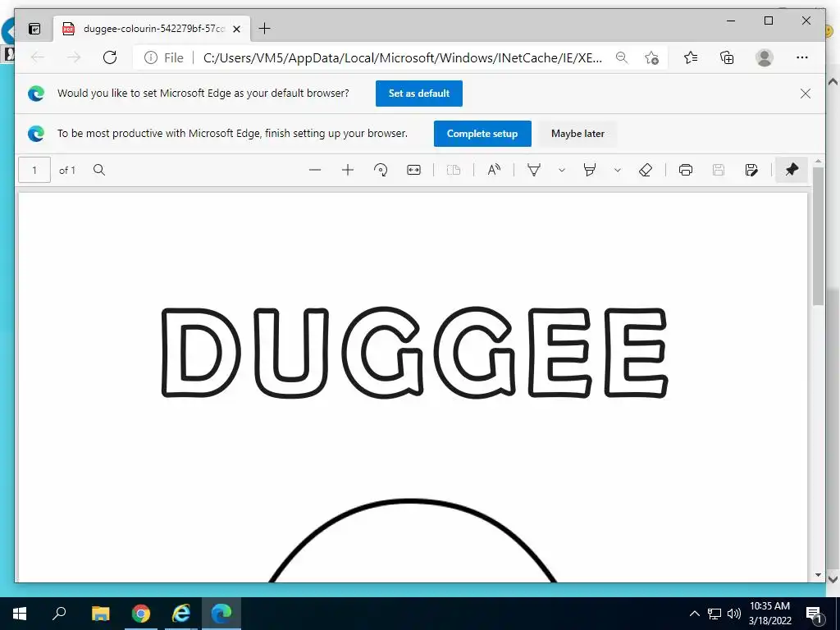840x630 pixels.
Task: Click the page number input field
Action: pyautogui.click(x=34, y=171)
